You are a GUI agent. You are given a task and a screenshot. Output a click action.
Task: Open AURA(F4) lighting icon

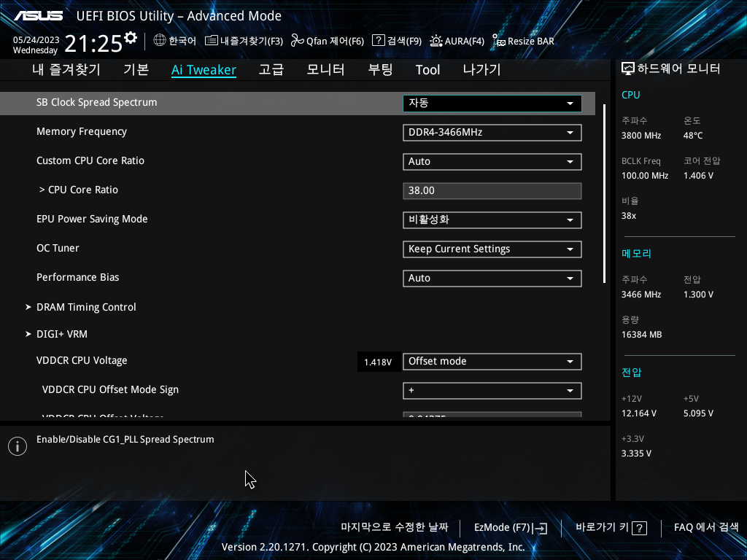tap(436, 41)
